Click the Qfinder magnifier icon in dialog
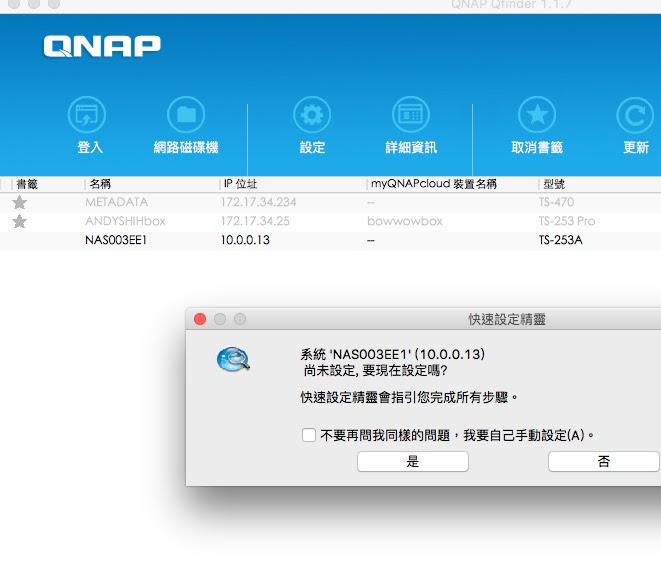Image resolution: width=661 pixels, height=568 pixels. [233, 359]
